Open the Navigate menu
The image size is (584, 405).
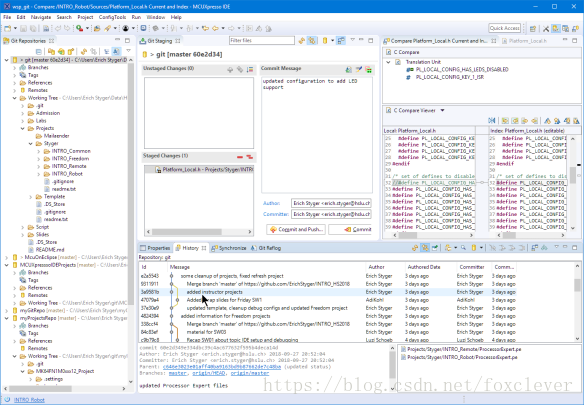coord(41,17)
